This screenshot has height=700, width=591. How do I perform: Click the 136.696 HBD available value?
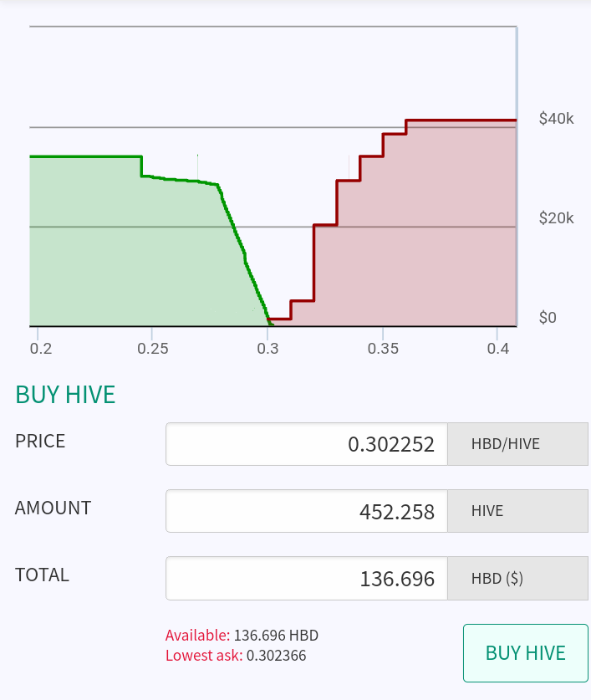point(277,635)
